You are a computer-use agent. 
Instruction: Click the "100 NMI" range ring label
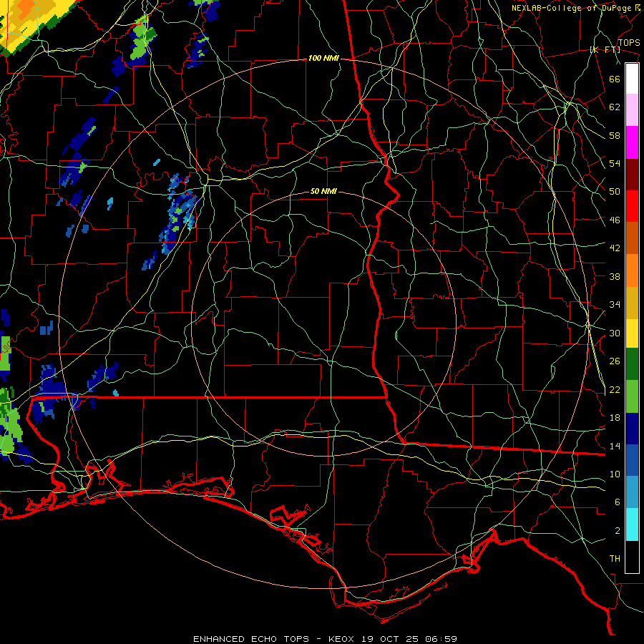click(x=323, y=59)
